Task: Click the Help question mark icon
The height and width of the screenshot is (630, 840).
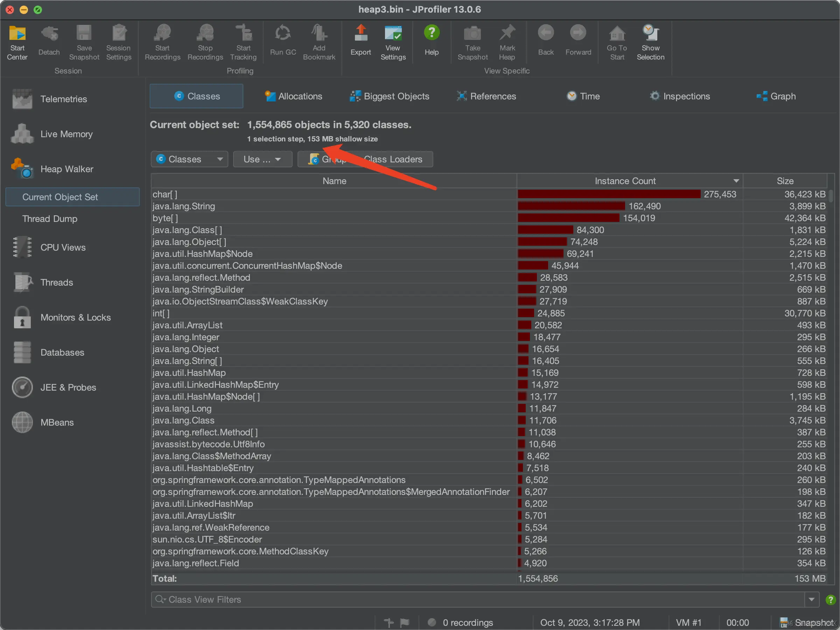Action: [x=432, y=33]
